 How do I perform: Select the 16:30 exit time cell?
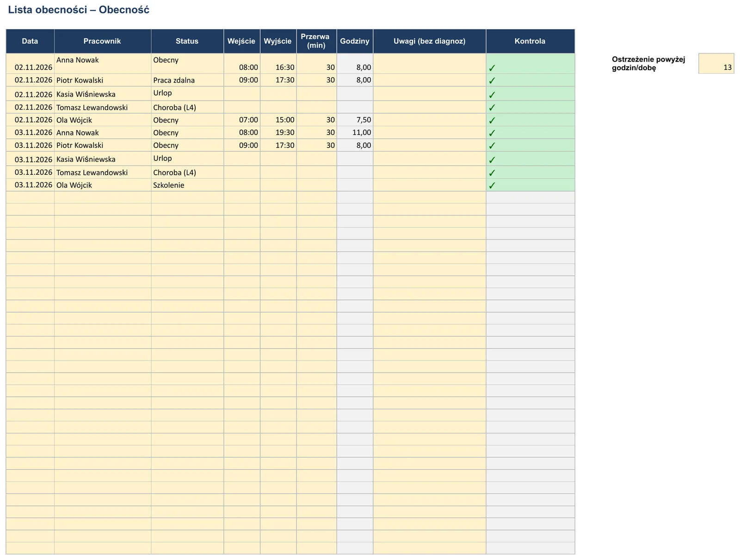pos(278,64)
